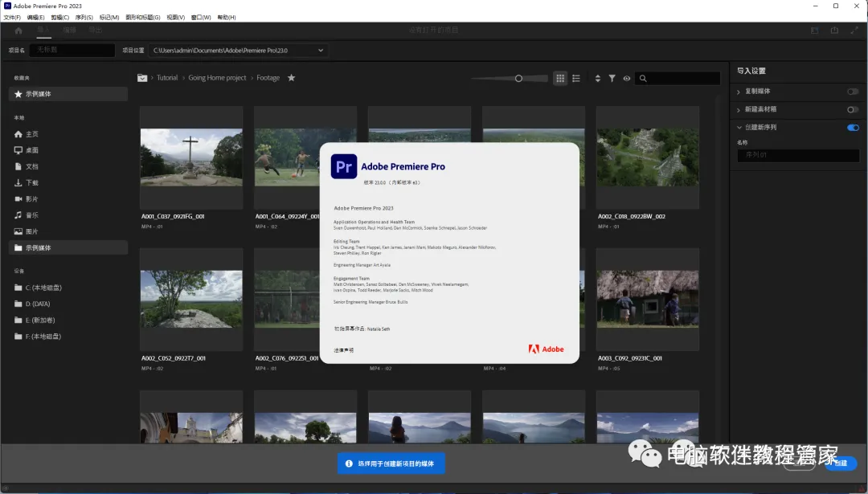Open the 窗口(W) menu

[201, 17]
